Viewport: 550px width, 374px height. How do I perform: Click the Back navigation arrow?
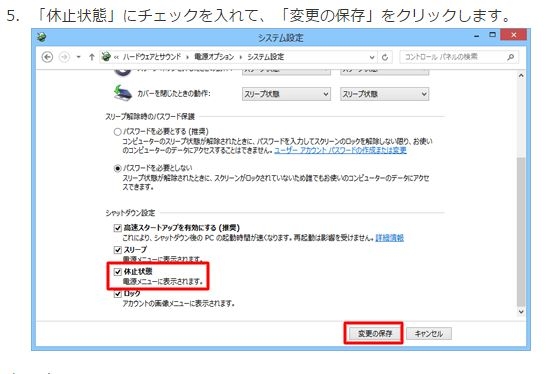(47, 57)
